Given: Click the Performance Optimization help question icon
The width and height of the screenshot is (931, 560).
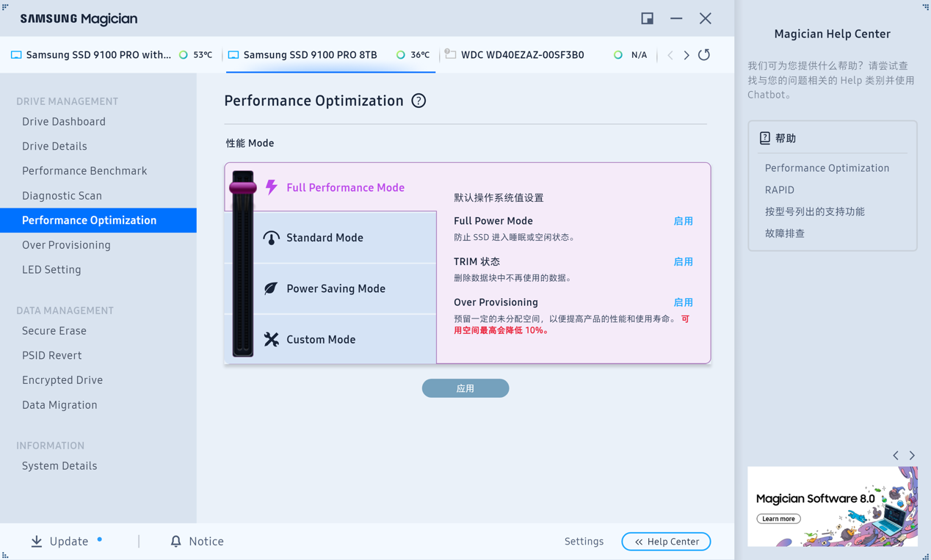Looking at the screenshot, I should coord(419,101).
